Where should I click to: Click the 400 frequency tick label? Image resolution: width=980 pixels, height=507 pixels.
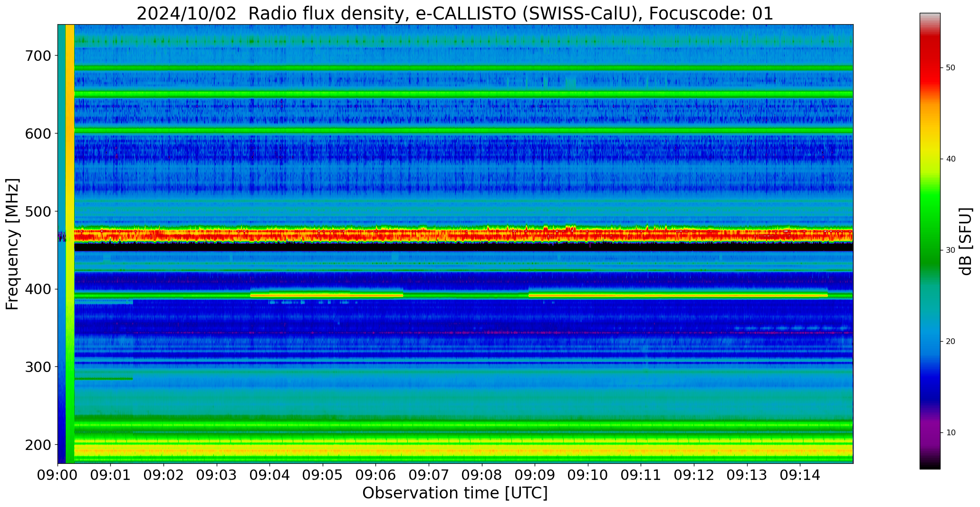(x=38, y=289)
